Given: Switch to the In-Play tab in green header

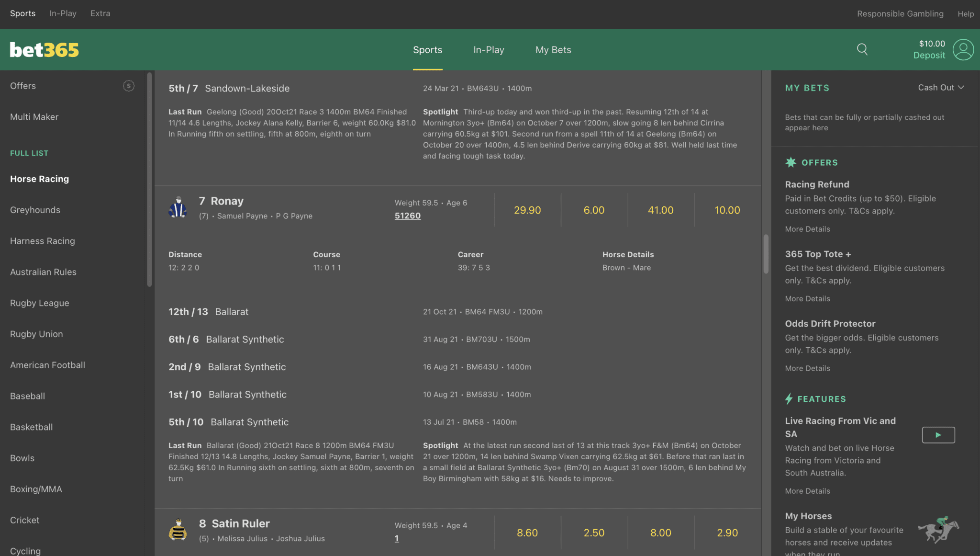Looking at the screenshot, I should pos(489,50).
